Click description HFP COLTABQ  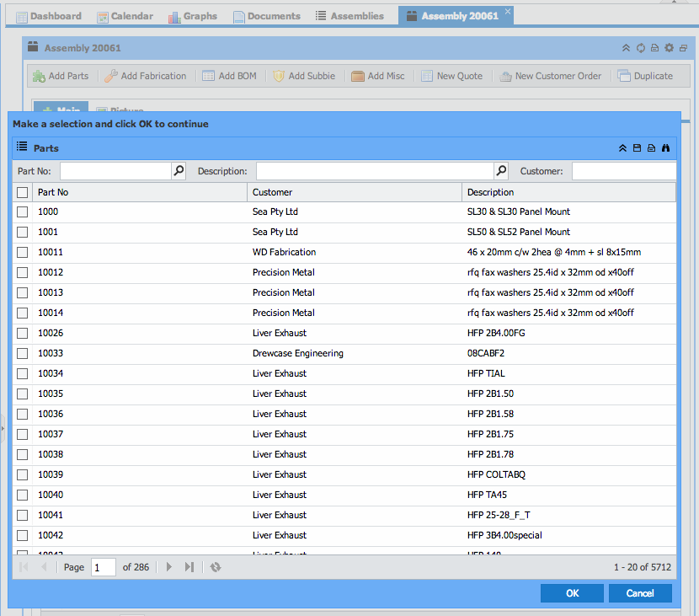[x=496, y=474]
